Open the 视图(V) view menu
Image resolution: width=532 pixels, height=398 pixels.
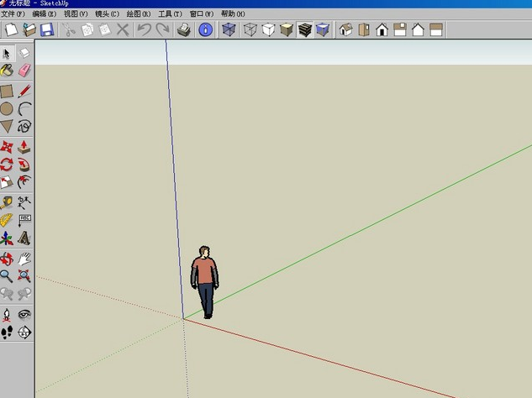pos(76,14)
